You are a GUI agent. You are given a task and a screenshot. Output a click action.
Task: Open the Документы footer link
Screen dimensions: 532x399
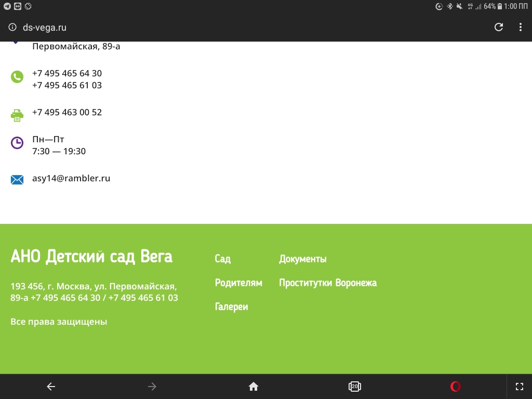click(x=302, y=259)
